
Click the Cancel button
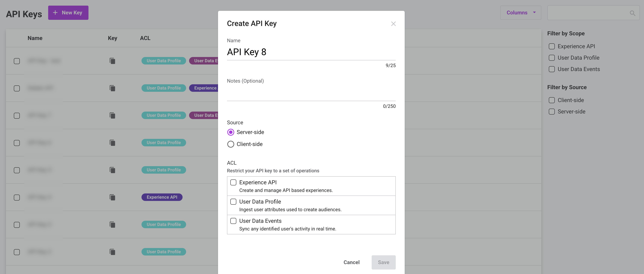click(351, 262)
